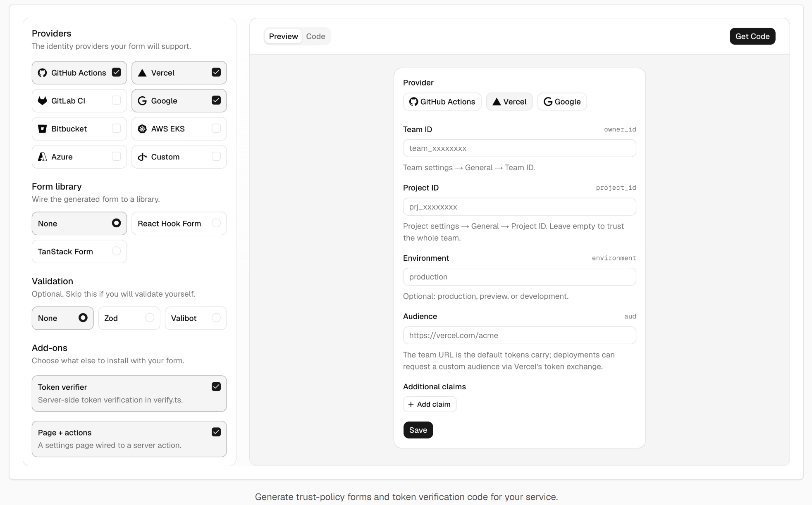
Task: Select GitHub Actions provider chip in preview
Action: click(442, 102)
